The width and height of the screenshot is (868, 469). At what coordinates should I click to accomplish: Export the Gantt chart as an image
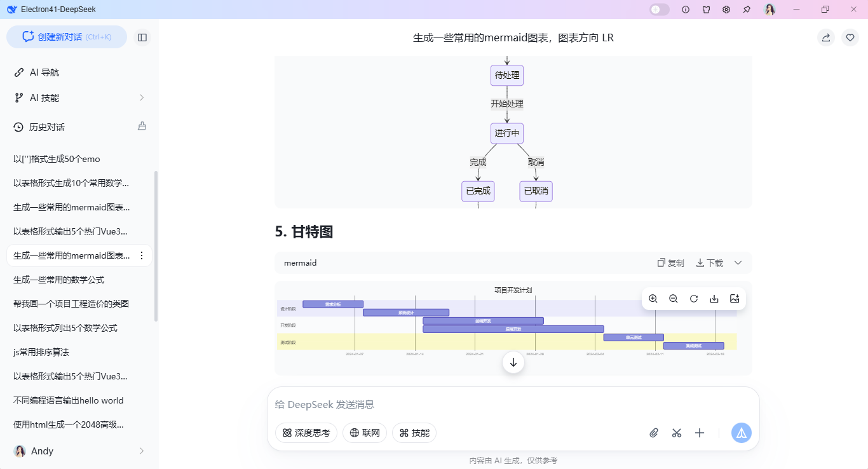[735, 298]
